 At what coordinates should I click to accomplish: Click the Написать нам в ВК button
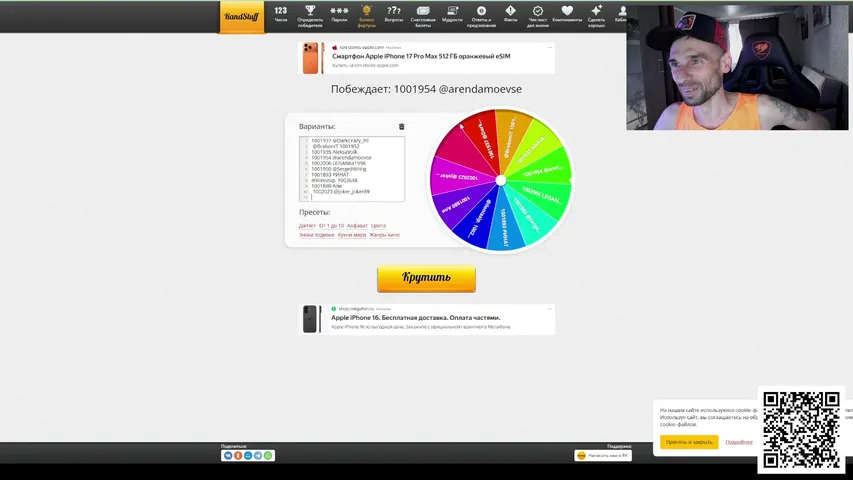[x=603, y=456]
